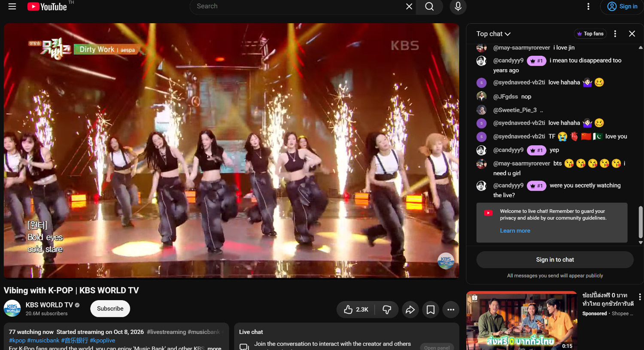
Task: Share this video using arrow icon
Action: coord(410,310)
